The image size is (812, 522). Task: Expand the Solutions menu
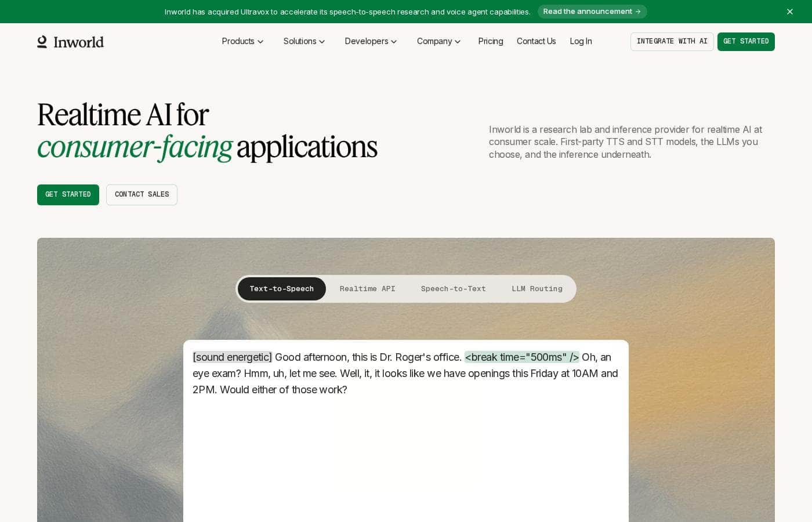pos(304,41)
